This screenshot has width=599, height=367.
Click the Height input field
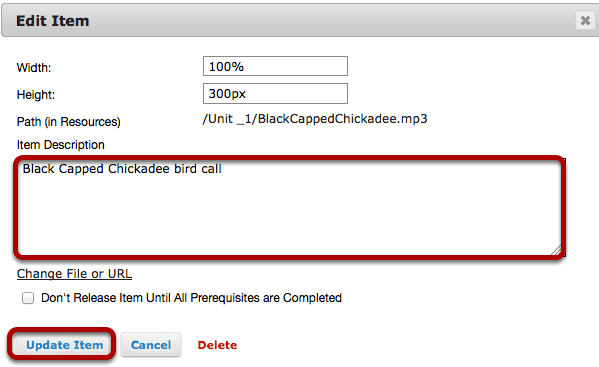(x=275, y=94)
